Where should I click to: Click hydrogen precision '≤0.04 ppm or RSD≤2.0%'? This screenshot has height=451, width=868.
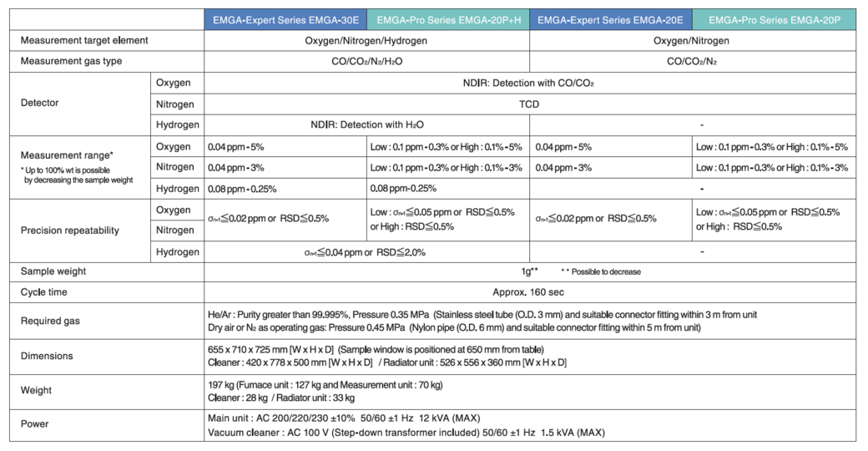pos(365,252)
